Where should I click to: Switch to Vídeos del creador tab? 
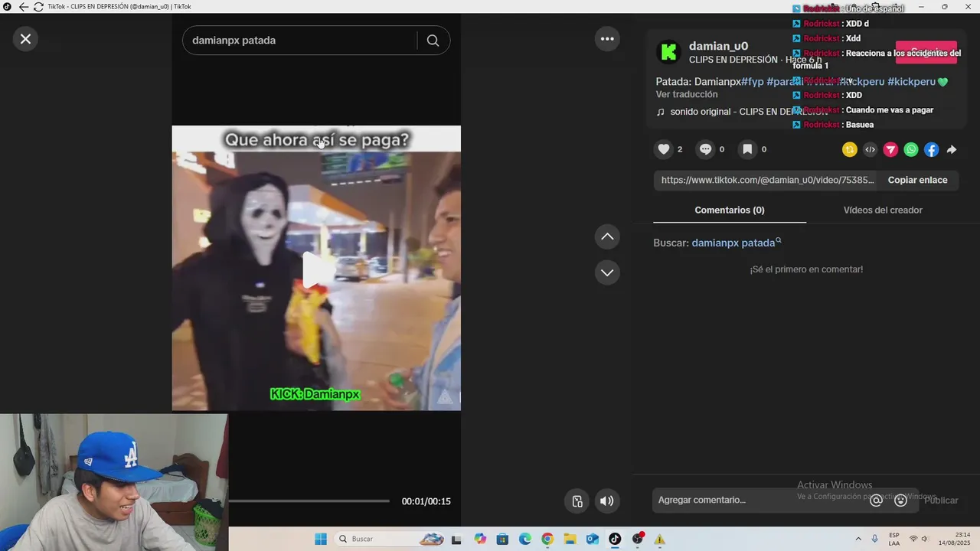click(883, 210)
